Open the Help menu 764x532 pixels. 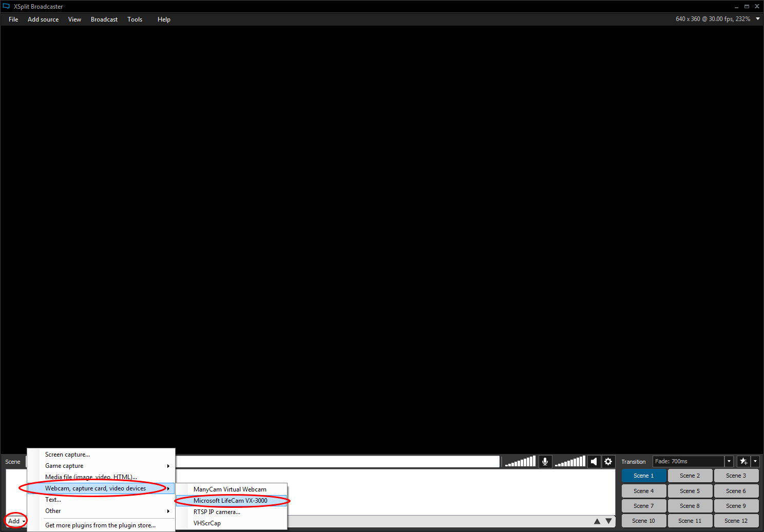point(164,19)
